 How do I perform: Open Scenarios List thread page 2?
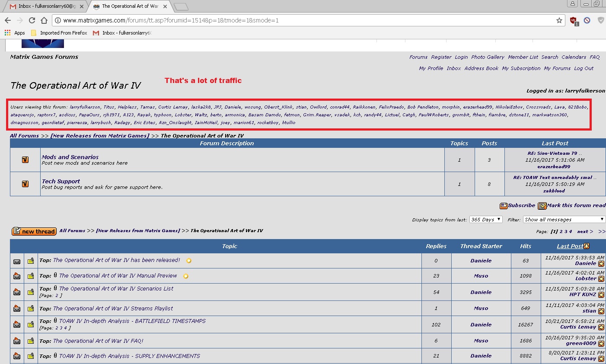[57, 296]
